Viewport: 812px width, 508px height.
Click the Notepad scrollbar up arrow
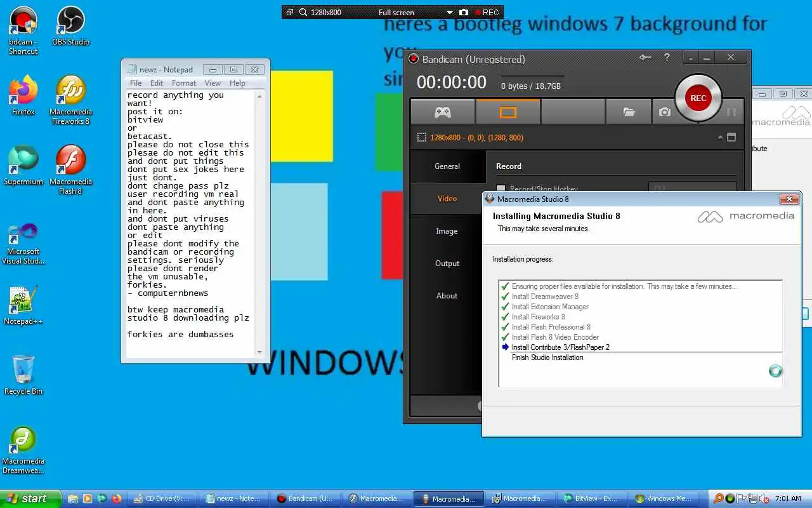(x=259, y=97)
